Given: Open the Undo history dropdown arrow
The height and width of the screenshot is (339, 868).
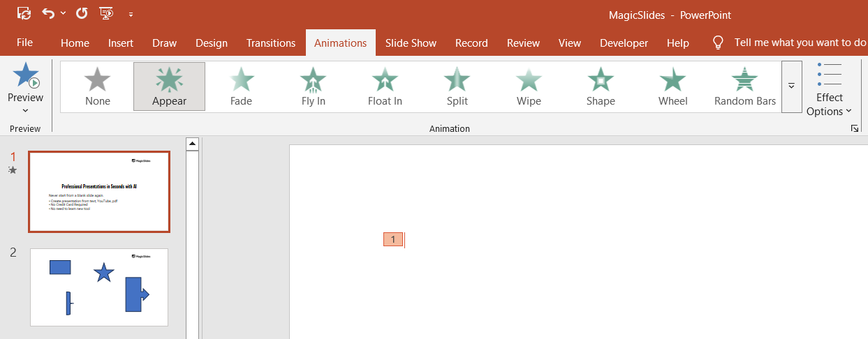Looking at the screenshot, I should (64, 13).
